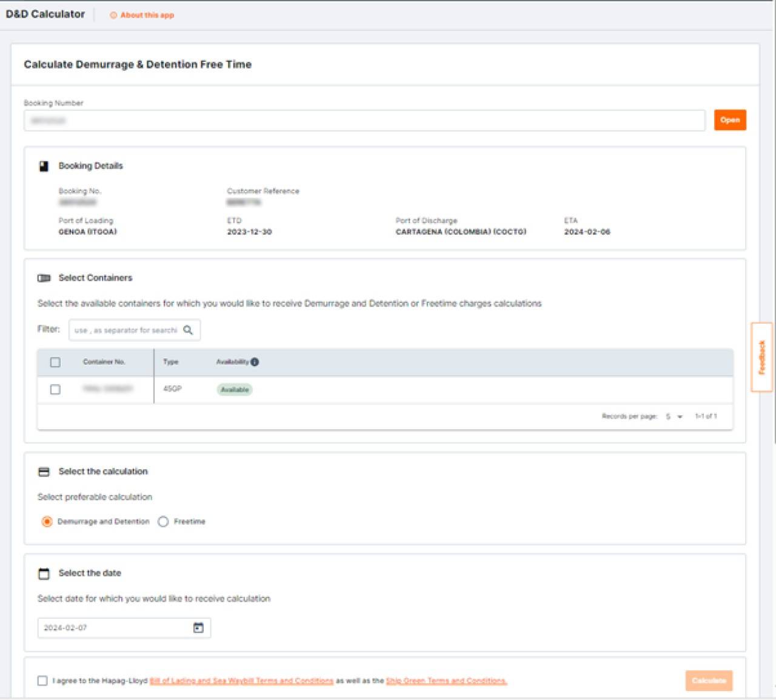The image size is (776, 700).
Task: Click the Select the calculation section icon
Action: pyautogui.click(x=44, y=471)
